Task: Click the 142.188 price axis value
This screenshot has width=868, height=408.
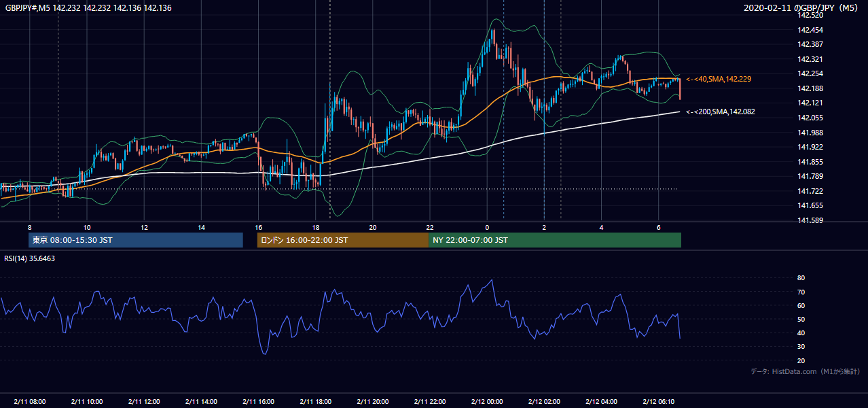Action: (x=811, y=88)
